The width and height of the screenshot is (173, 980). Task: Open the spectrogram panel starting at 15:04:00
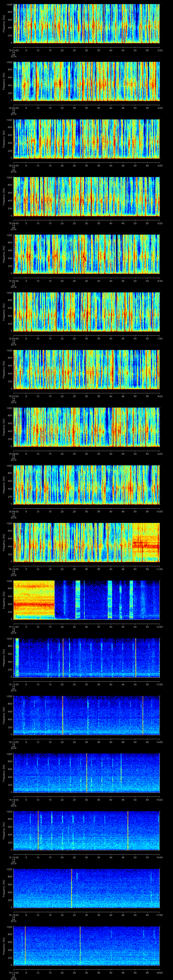pos(87,196)
